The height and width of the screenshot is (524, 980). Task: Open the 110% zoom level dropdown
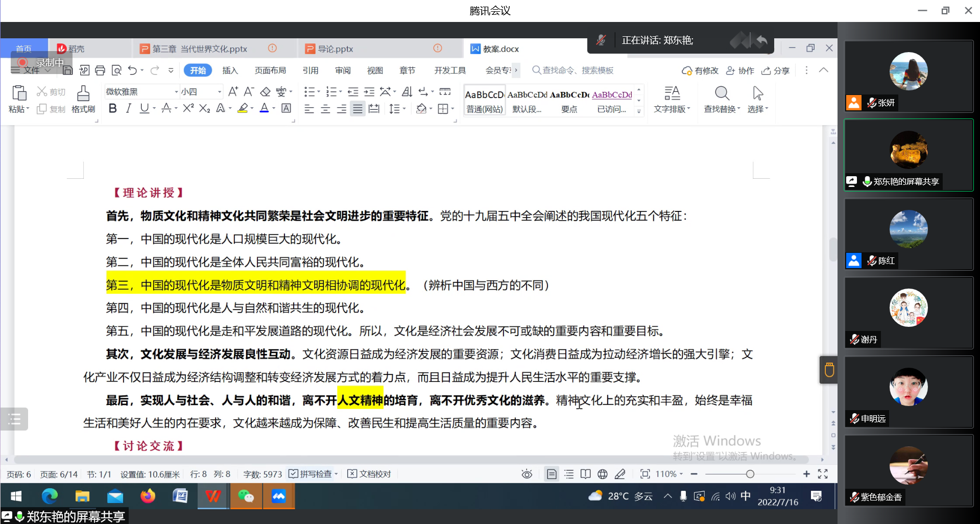point(669,474)
